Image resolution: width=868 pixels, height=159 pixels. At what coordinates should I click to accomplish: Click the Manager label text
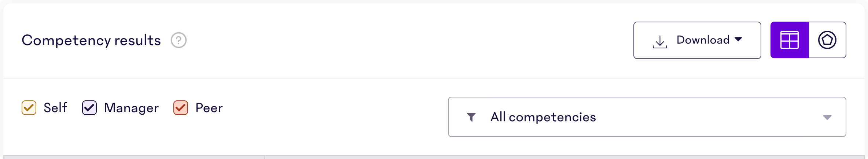point(132,108)
